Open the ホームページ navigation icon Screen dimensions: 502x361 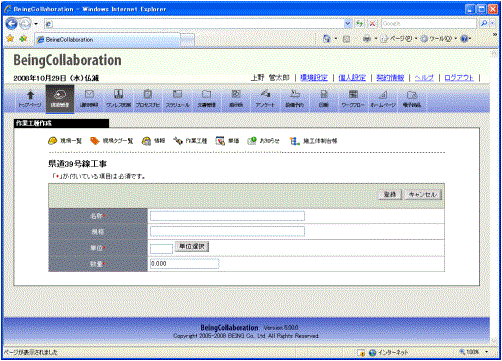coord(383,99)
